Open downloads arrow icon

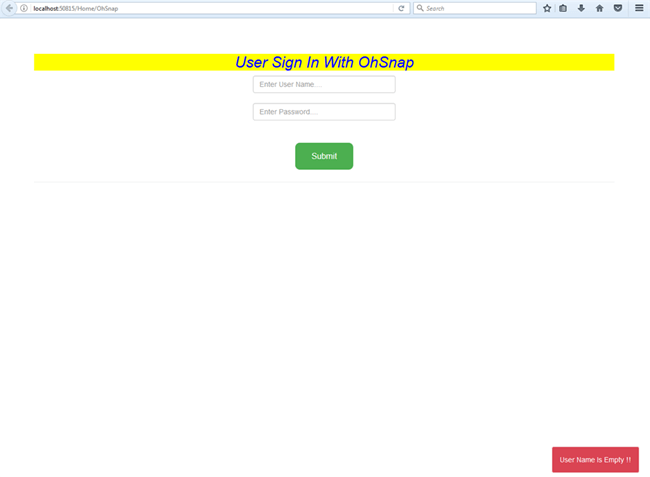pos(581,8)
